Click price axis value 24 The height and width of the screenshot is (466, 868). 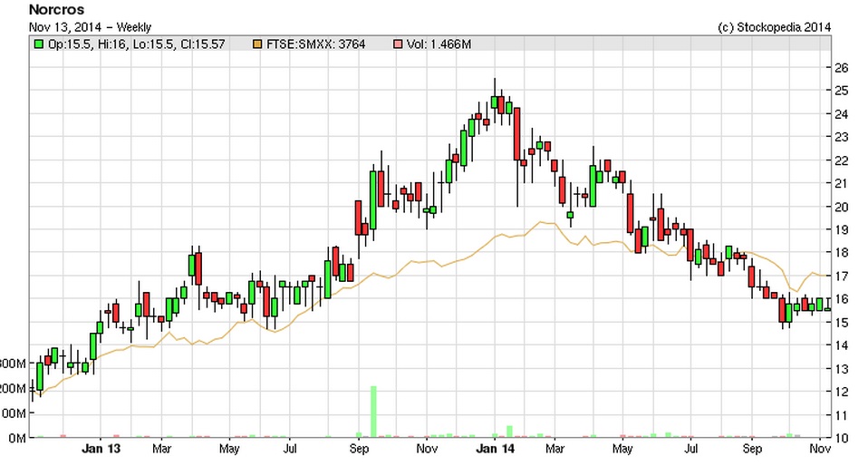(x=842, y=113)
